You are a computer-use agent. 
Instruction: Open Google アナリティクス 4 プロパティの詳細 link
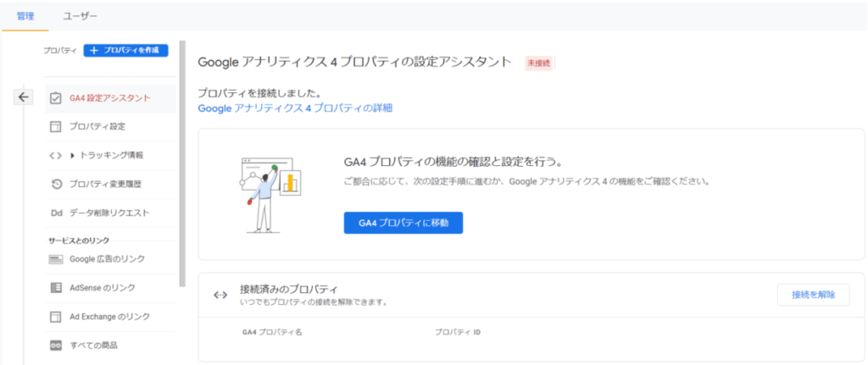coord(295,108)
